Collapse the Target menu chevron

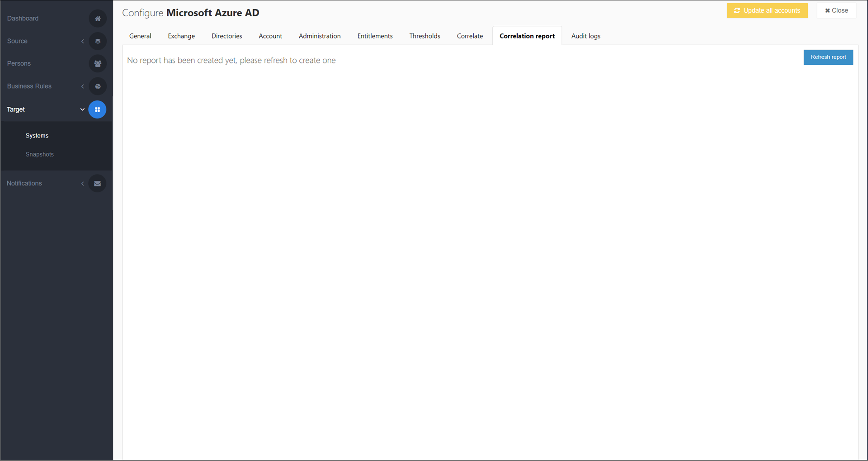click(x=82, y=109)
